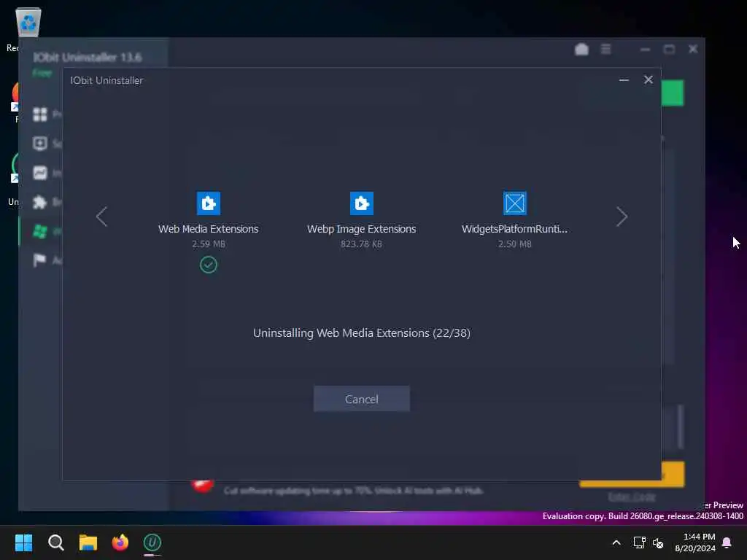Open the toolbox icon in main window
747x560 pixels.
click(x=581, y=49)
